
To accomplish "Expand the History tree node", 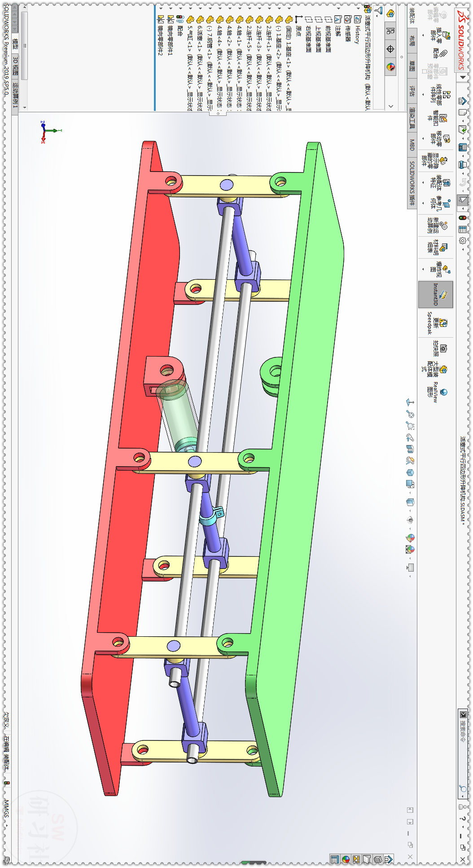I will [x=358, y=8].
